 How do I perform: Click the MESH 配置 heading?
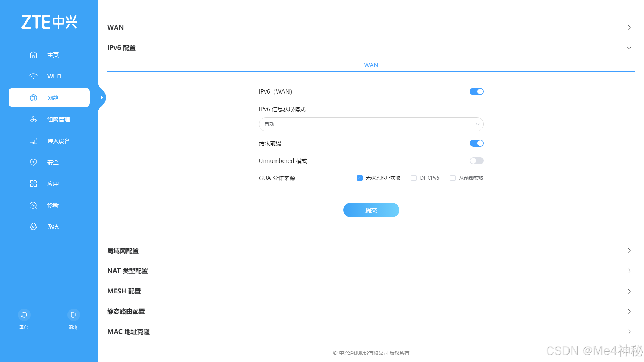click(x=124, y=291)
